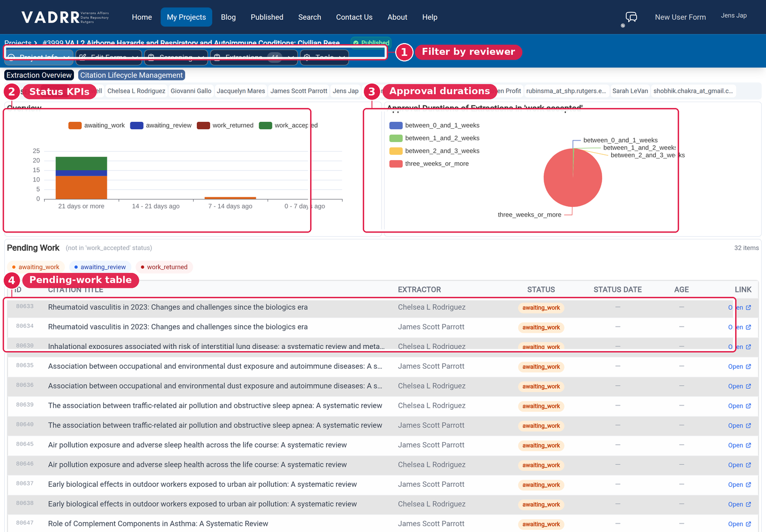Filter by reviewer Sarah LeVan
Image resolution: width=766 pixels, height=532 pixels.
click(630, 91)
